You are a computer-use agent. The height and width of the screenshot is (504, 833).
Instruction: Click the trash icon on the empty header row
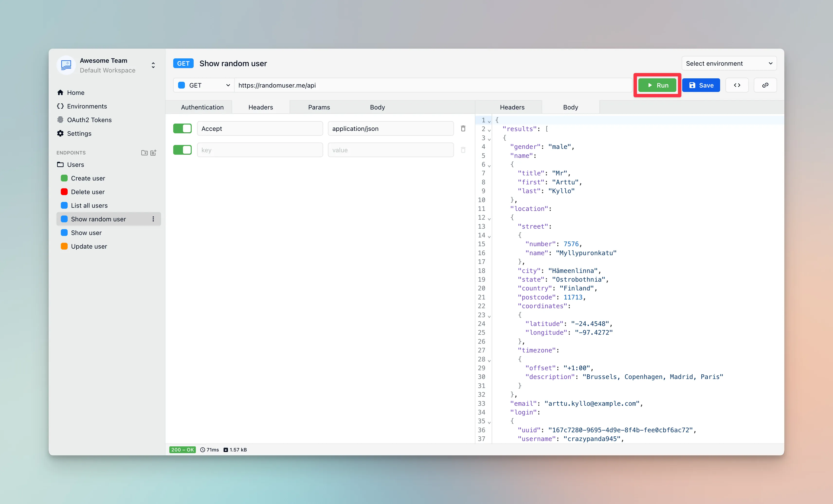(x=463, y=150)
